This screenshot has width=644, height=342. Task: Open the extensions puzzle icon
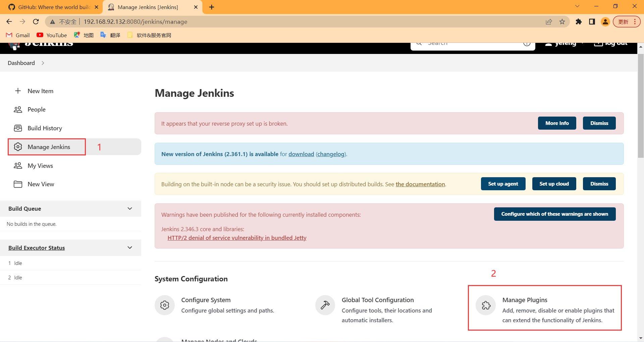point(579,22)
